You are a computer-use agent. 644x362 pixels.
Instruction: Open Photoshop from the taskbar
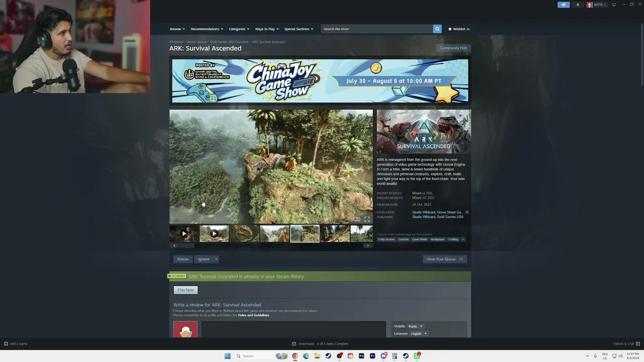361,356
